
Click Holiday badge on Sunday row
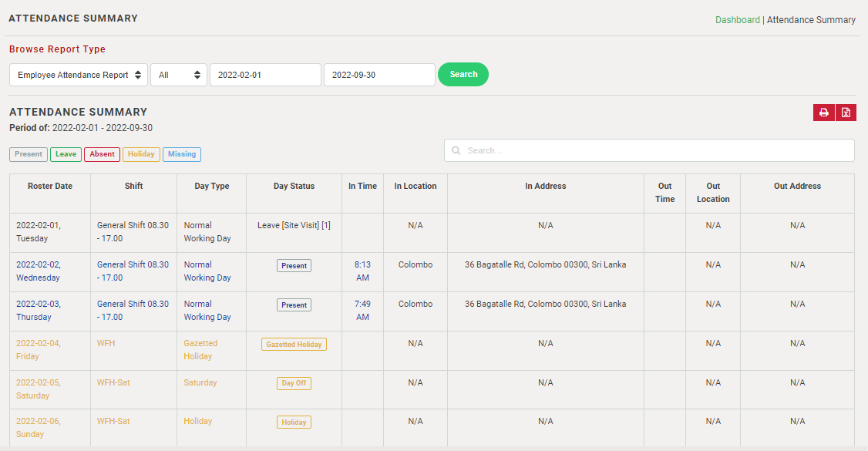(294, 422)
